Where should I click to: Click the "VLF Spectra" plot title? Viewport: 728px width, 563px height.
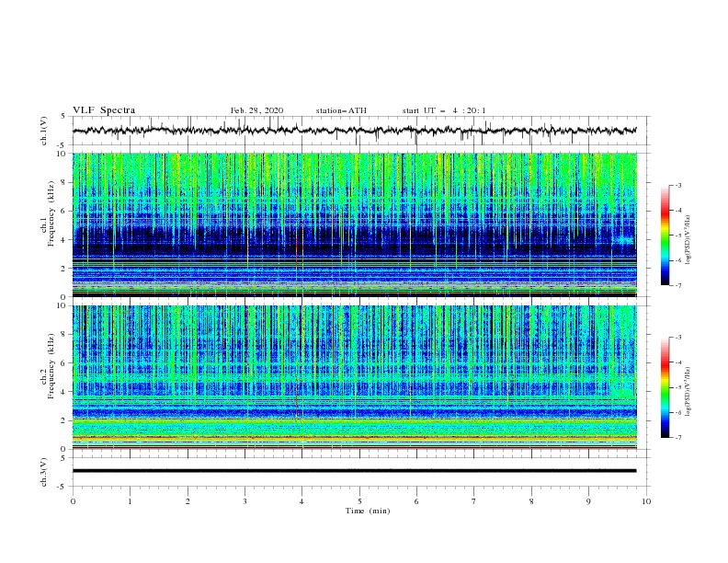[104, 110]
